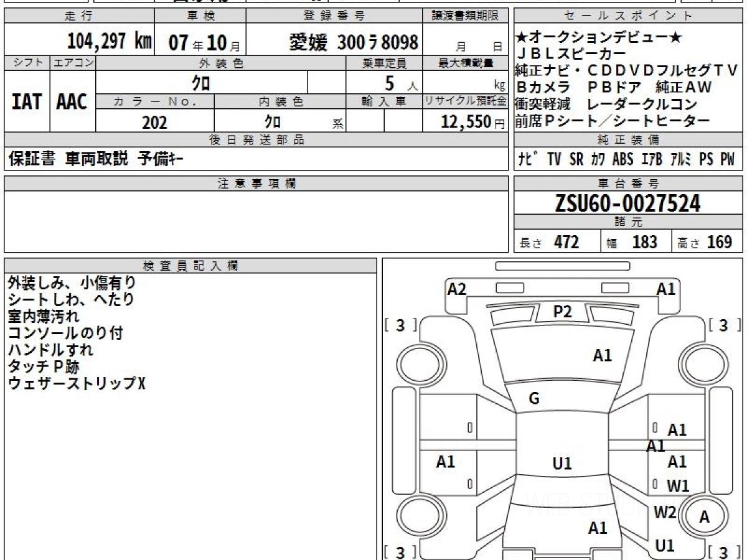Click color number 202
The image size is (747, 560).
coord(154,122)
